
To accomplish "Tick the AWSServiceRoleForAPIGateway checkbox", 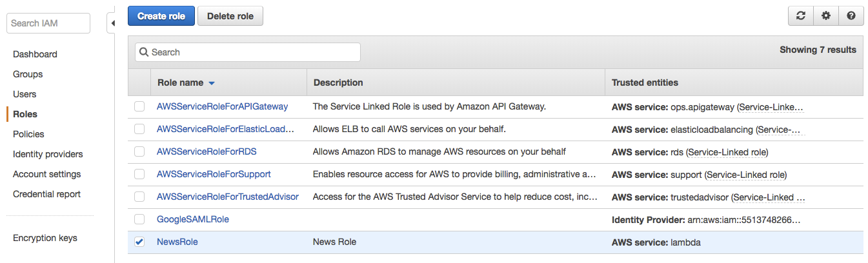I will pyautogui.click(x=139, y=106).
